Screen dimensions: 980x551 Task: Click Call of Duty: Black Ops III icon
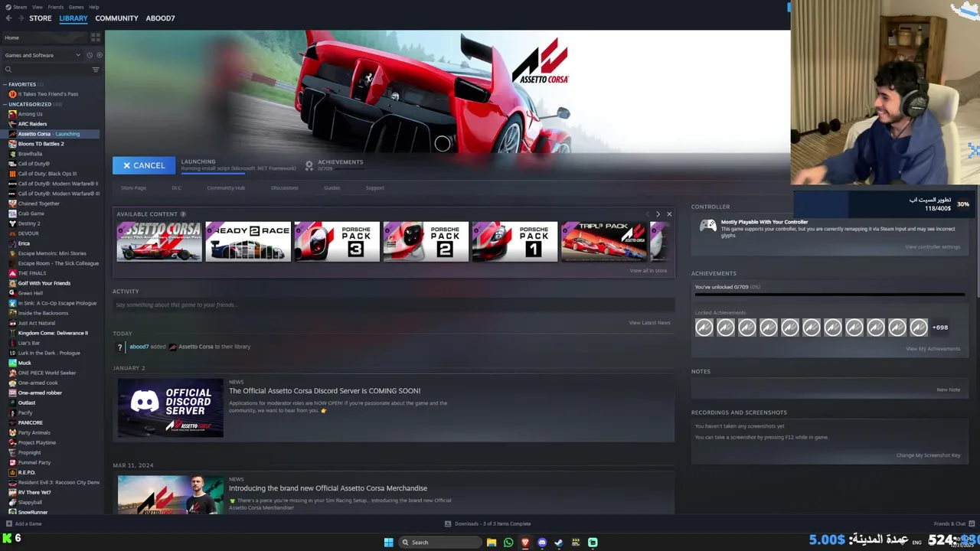[12, 174]
